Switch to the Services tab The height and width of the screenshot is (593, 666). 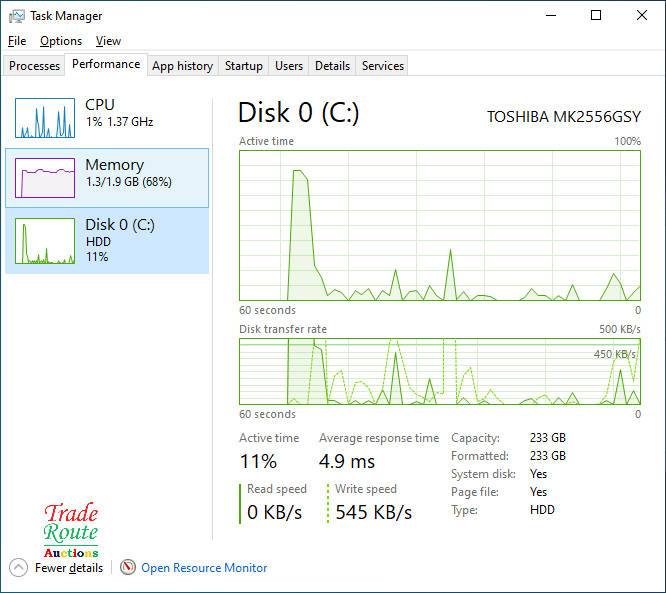point(383,66)
